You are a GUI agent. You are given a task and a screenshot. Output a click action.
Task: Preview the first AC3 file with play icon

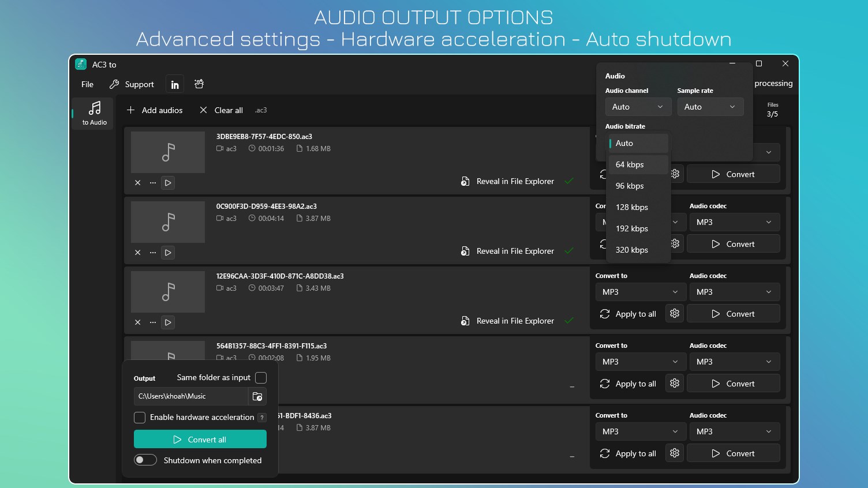167,183
